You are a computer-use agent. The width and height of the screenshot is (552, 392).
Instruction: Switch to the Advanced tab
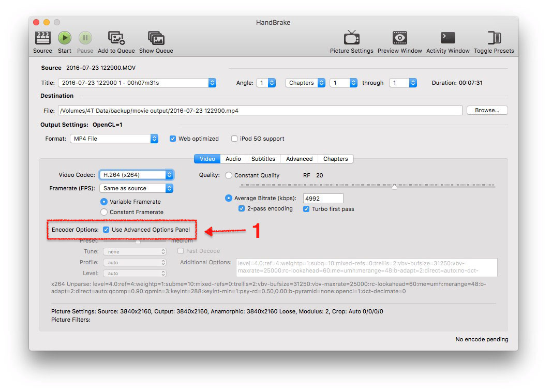(299, 159)
